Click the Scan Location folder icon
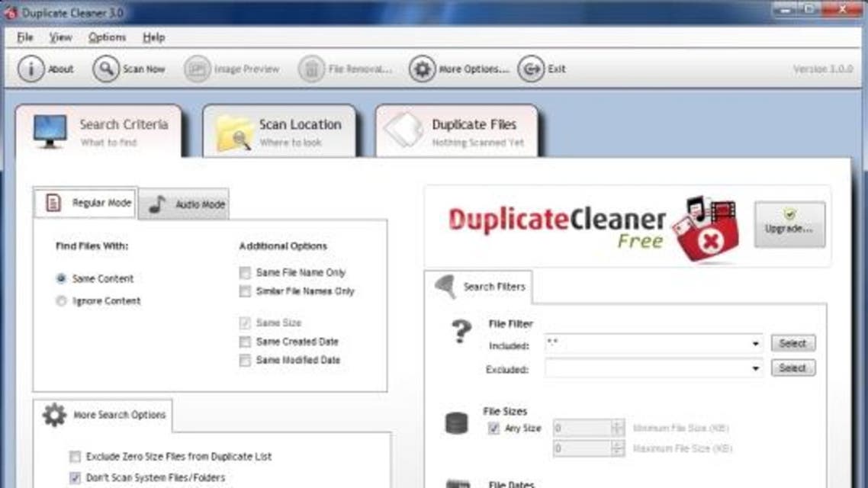 pos(234,133)
